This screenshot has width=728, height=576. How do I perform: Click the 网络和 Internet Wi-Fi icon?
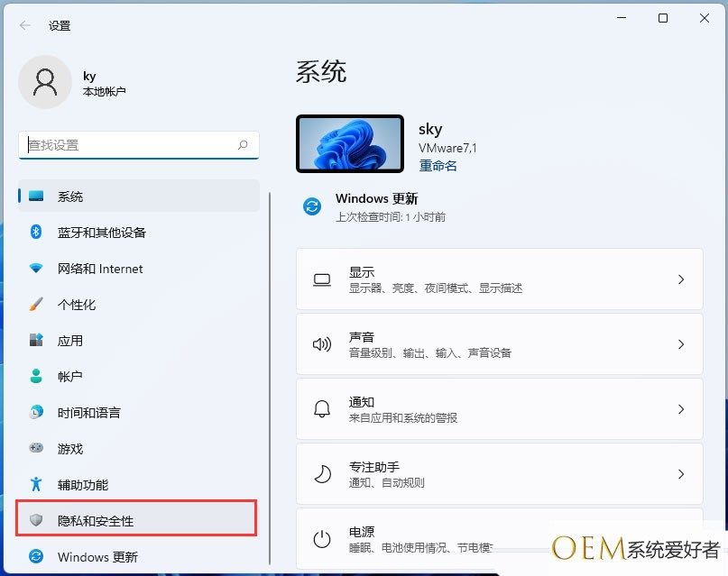tap(36, 269)
